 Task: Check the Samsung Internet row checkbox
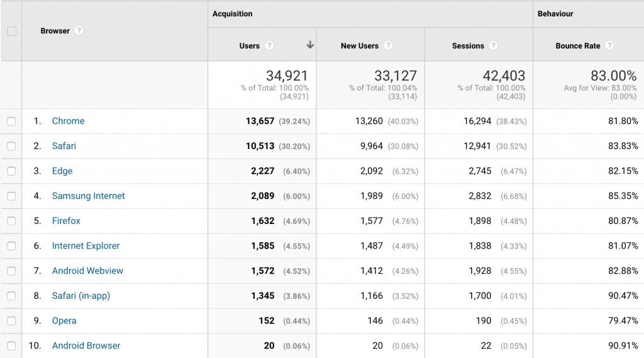11,196
